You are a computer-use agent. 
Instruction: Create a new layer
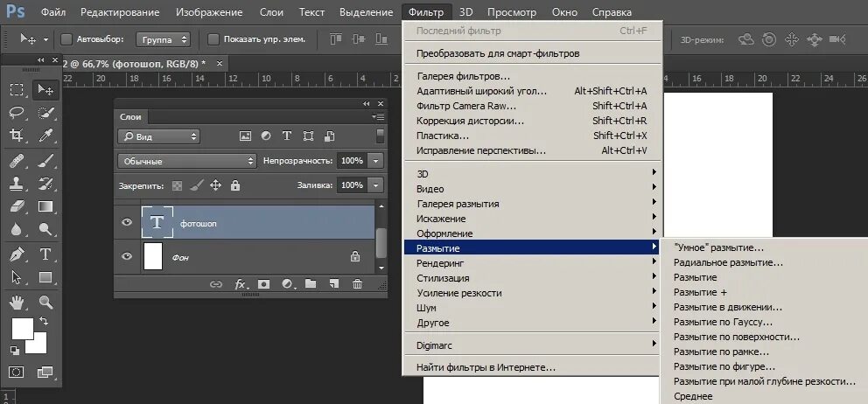click(333, 284)
